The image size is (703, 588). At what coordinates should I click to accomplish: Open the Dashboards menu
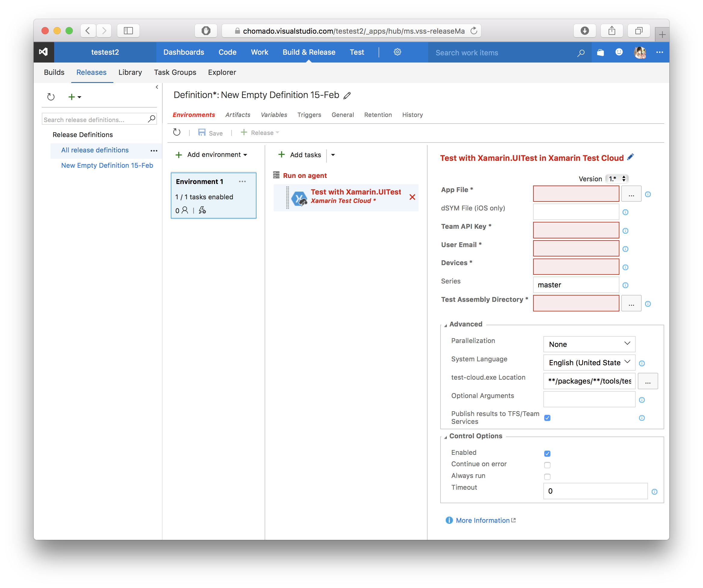[183, 52]
